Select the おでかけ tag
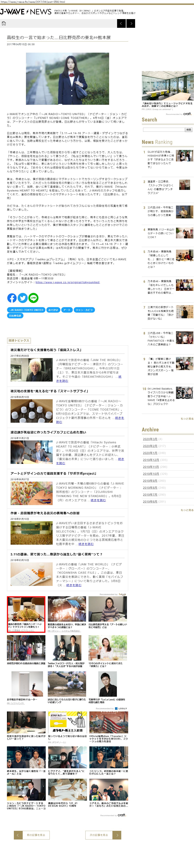The image size is (194, 868). click(53, 310)
